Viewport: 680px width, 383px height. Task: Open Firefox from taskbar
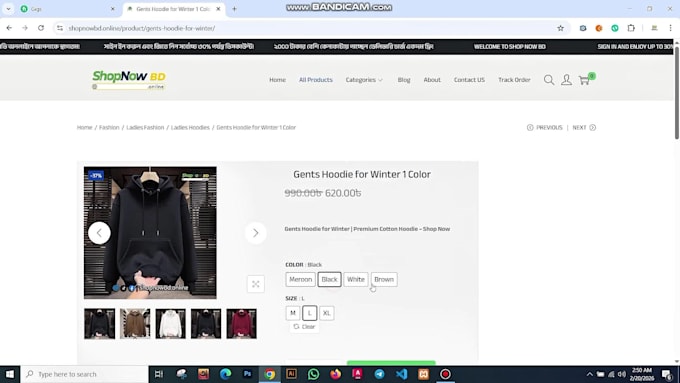point(335,374)
